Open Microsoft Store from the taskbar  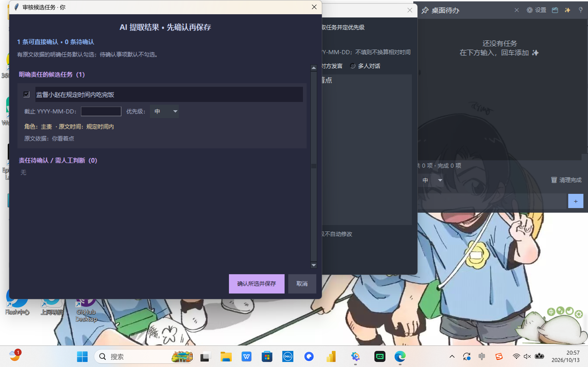(x=267, y=357)
